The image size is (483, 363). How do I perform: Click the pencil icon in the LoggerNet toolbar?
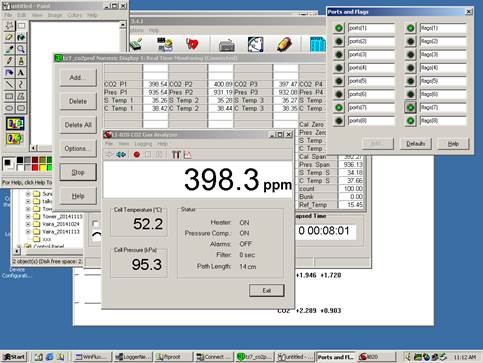(x=284, y=44)
